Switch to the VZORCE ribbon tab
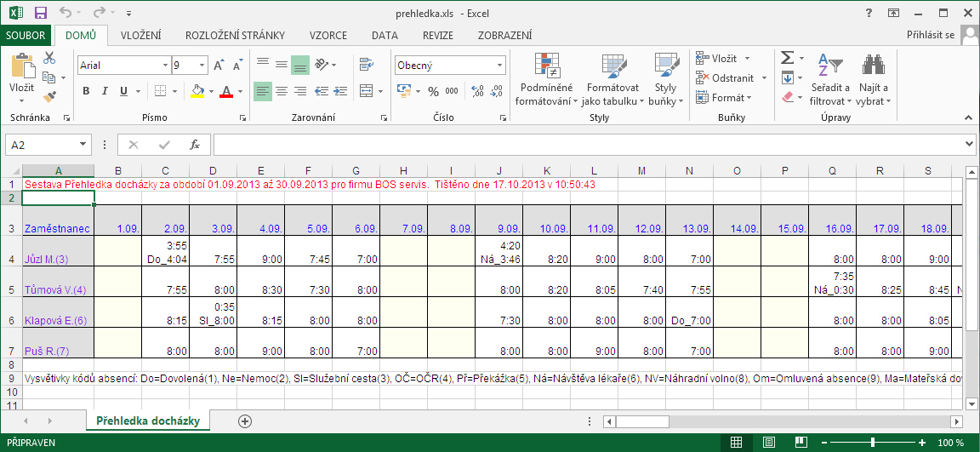 pyautogui.click(x=327, y=36)
